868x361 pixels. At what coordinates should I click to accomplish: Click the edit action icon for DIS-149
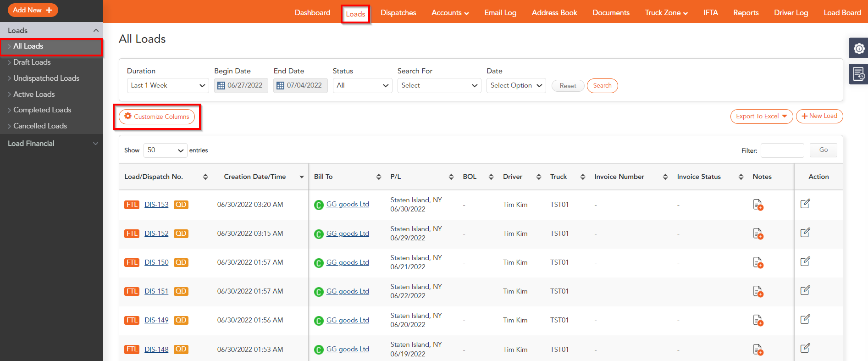point(805,319)
